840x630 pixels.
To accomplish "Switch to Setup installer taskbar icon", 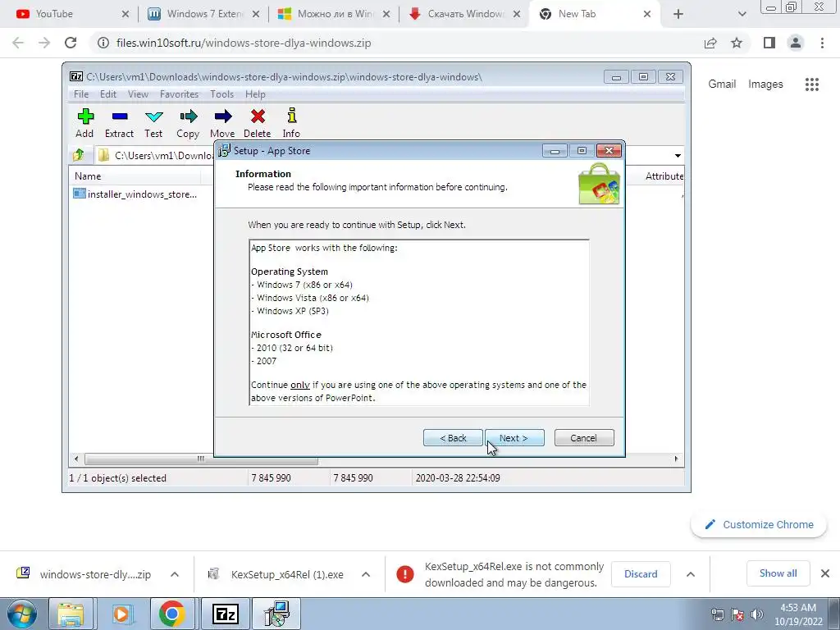I will click(276, 614).
